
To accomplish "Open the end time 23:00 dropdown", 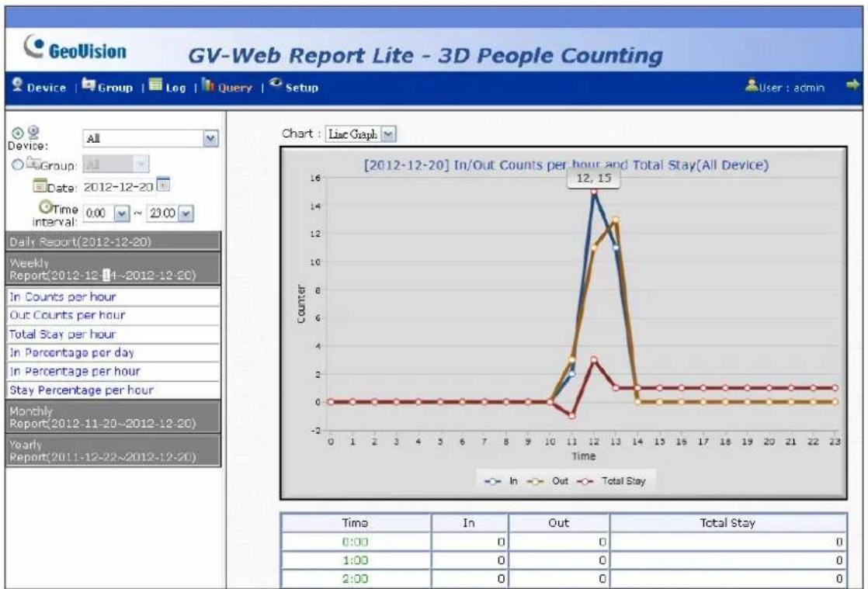I will click(169, 213).
